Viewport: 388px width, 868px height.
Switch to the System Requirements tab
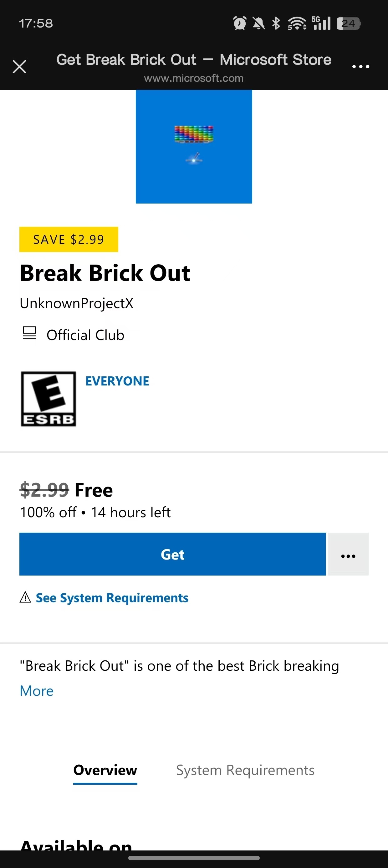coord(245,770)
